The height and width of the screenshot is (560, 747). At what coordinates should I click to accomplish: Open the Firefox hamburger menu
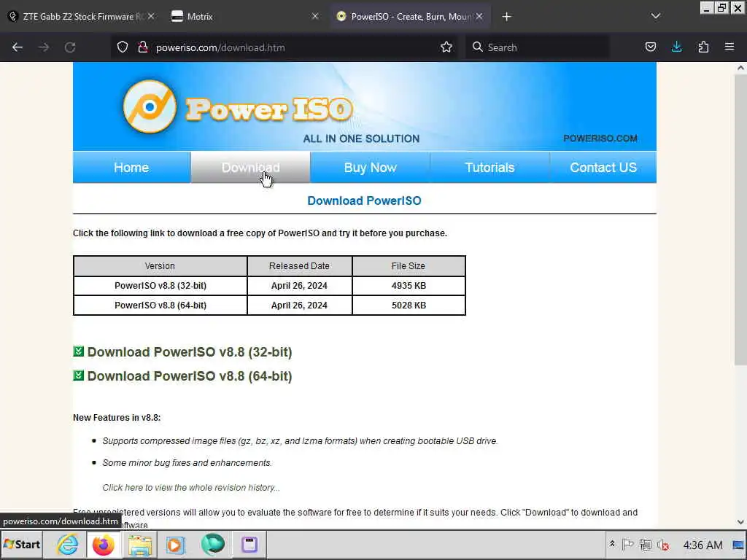[x=729, y=47]
